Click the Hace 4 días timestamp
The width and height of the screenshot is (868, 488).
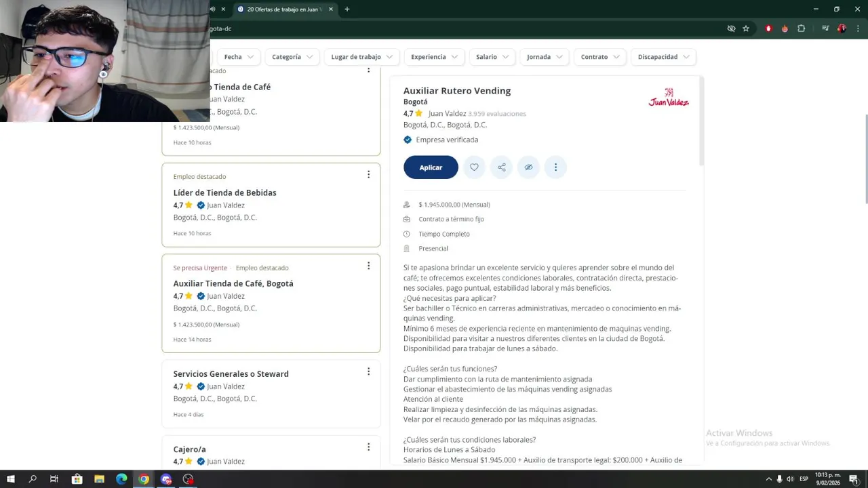click(189, 414)
